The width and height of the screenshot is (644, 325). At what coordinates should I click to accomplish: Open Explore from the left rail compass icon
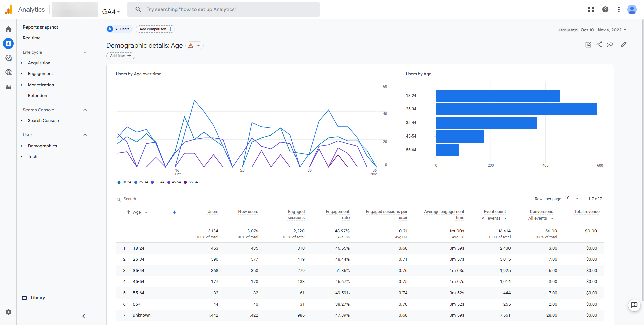[x=8, y=58]
